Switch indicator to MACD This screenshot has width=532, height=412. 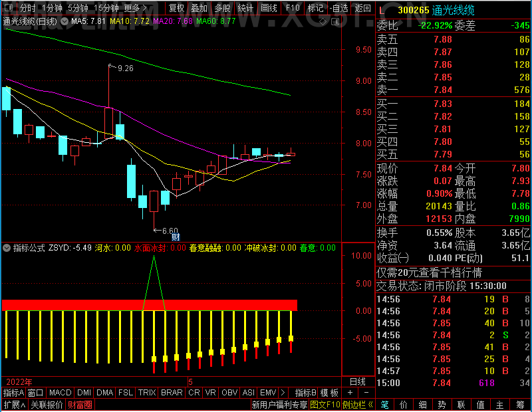pos(60,393)
